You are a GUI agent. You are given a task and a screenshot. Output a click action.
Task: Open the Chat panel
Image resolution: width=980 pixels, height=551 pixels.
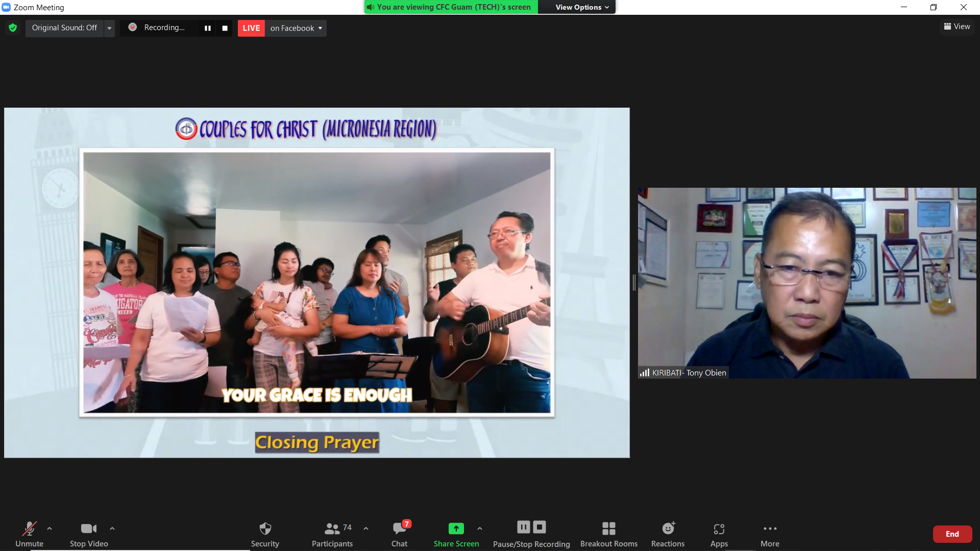coord(400,534)
